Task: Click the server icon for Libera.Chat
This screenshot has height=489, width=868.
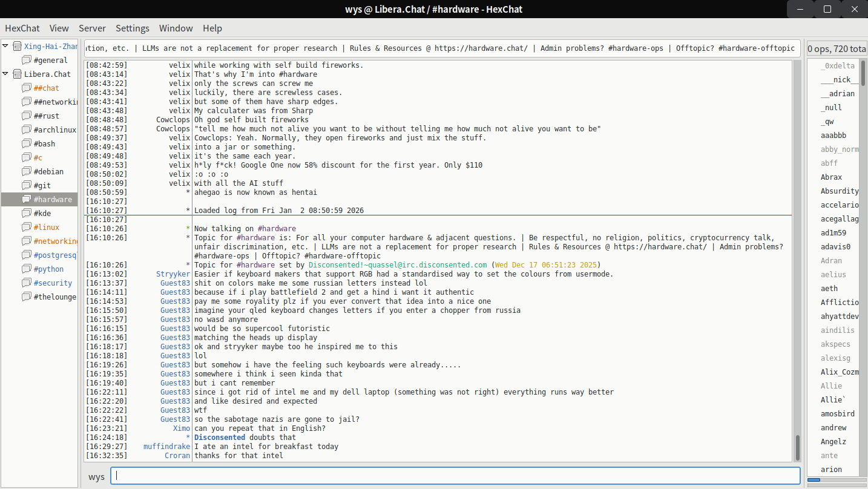Action: click(x=17, y=74)
